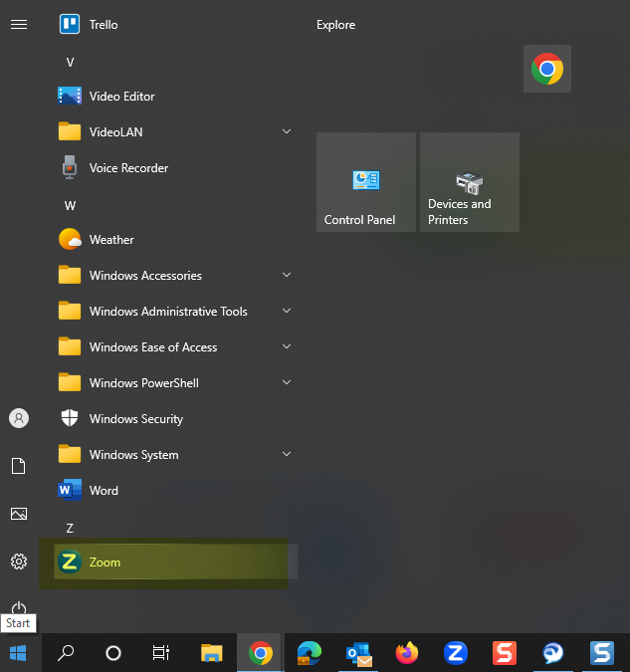Open the Windows Administrative Tools folder
Image resolution: width=630 pixels, height=672 pixels.
176,311
